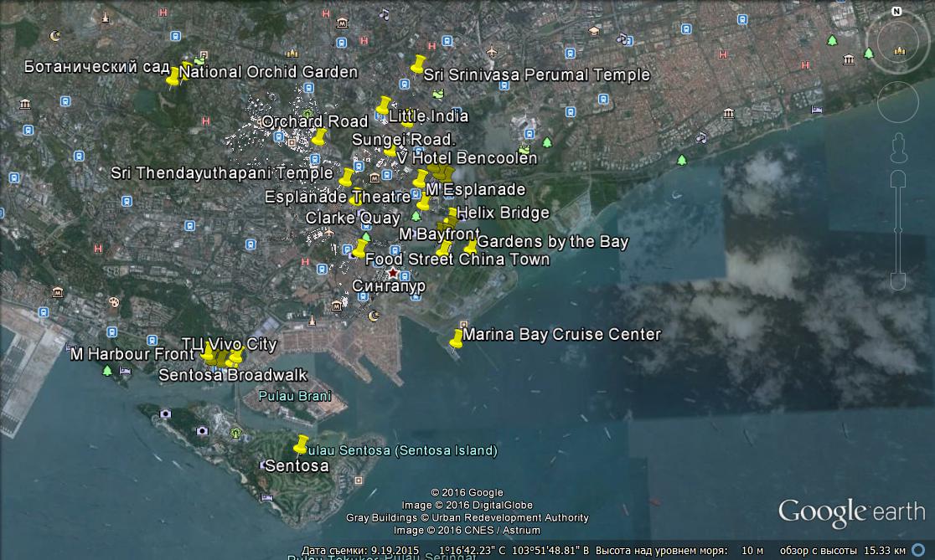Screen dimensions: 935x560
Task: Click the art palette icon near Harbour Front
Action: coord(114,303)
